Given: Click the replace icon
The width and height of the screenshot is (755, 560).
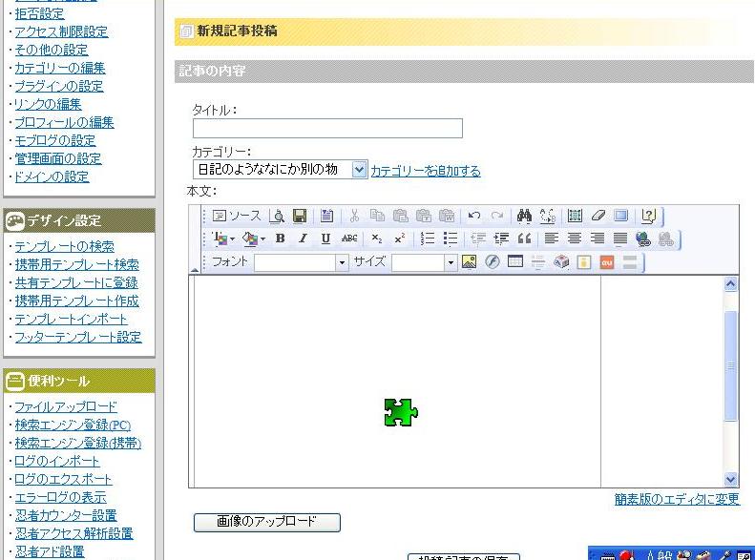Looking at the screenshot, I should click(x=548, y=216).
